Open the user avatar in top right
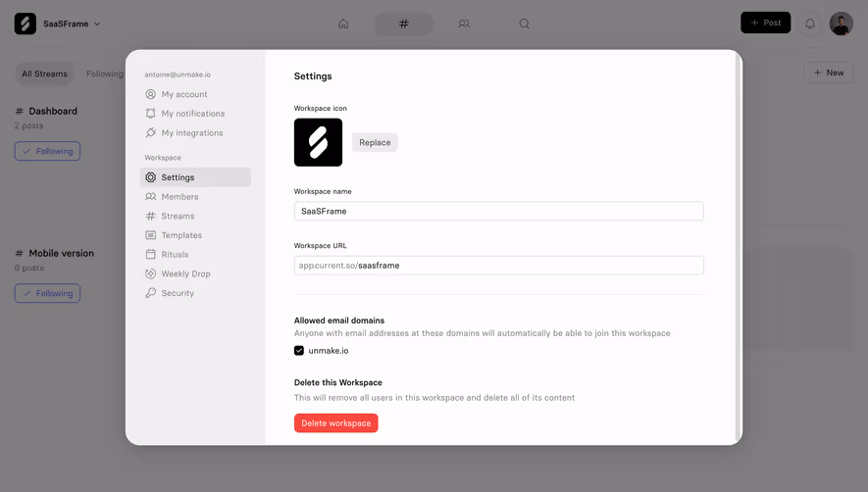The image size is (868, 492). (x=841, y=24)
